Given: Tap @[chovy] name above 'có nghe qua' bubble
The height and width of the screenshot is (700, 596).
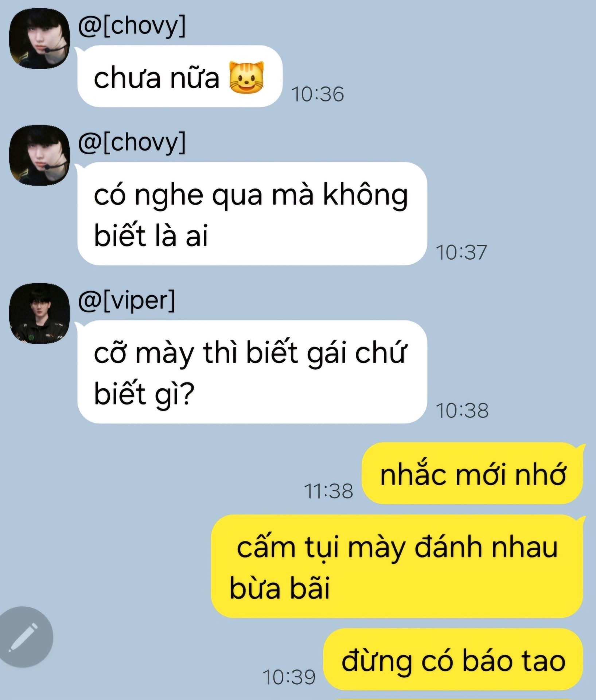Looking at the screenshot, I should pyautogui.click(x=132, y=142).
